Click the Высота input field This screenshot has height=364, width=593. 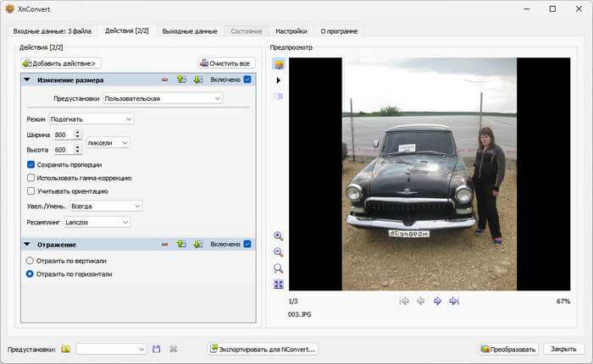pos(62,150)
